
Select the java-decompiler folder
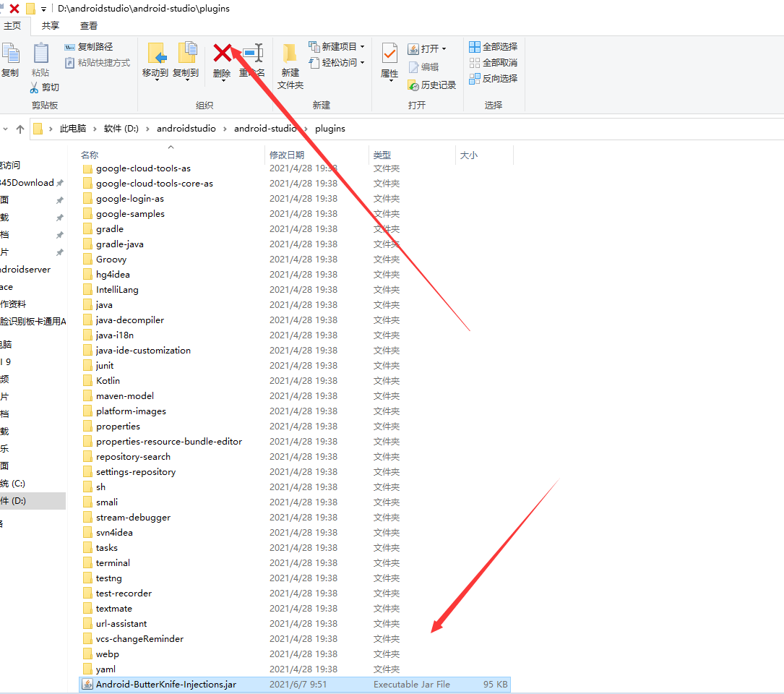click(130, 320)
